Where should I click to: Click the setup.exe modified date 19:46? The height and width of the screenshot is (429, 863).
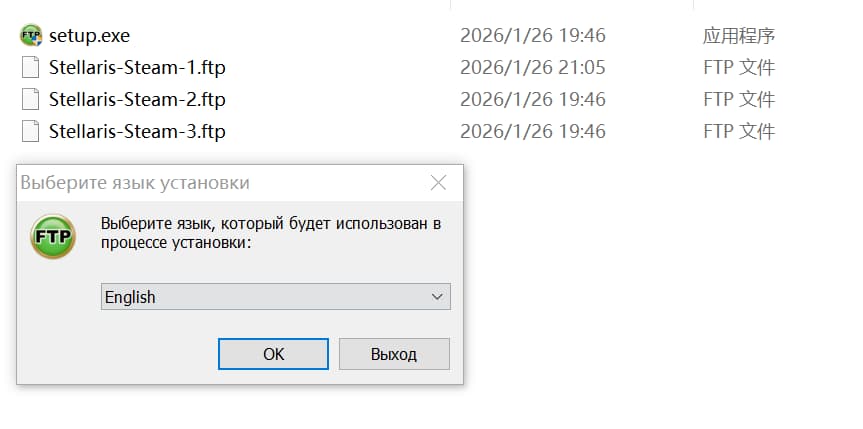[x=532, y=36]
